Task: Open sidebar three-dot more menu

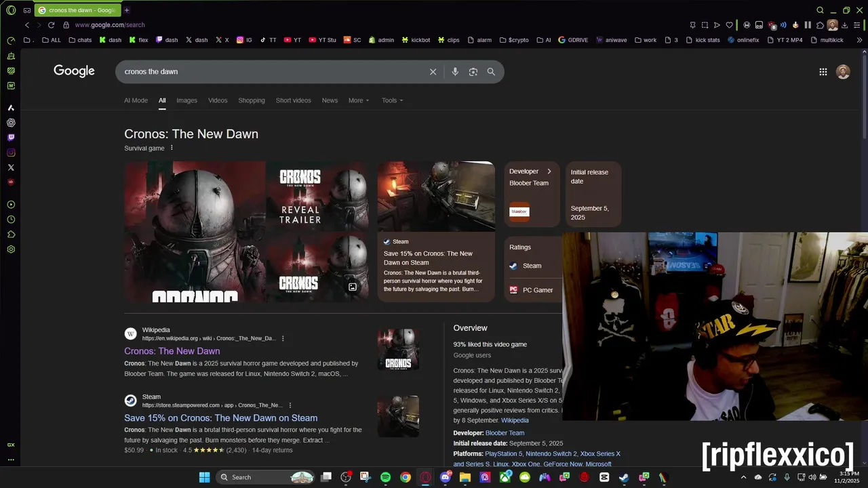Action: [x=11, y=460]
